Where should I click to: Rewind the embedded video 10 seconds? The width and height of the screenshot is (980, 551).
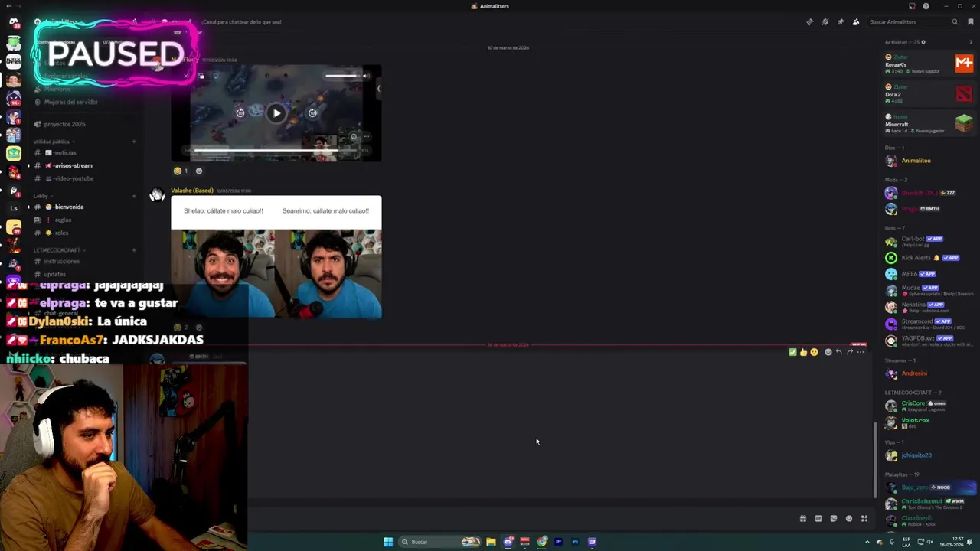(x=240, y=113)
